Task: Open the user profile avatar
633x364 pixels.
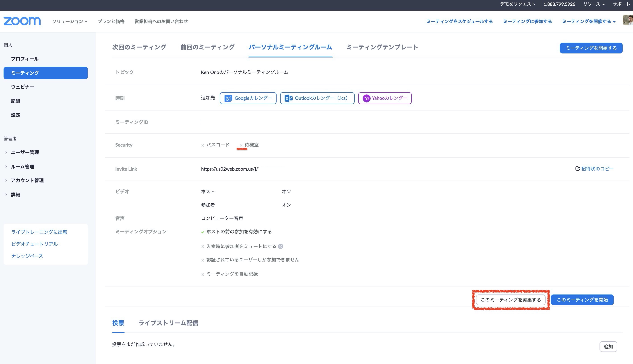Action: tap(628, 20)
